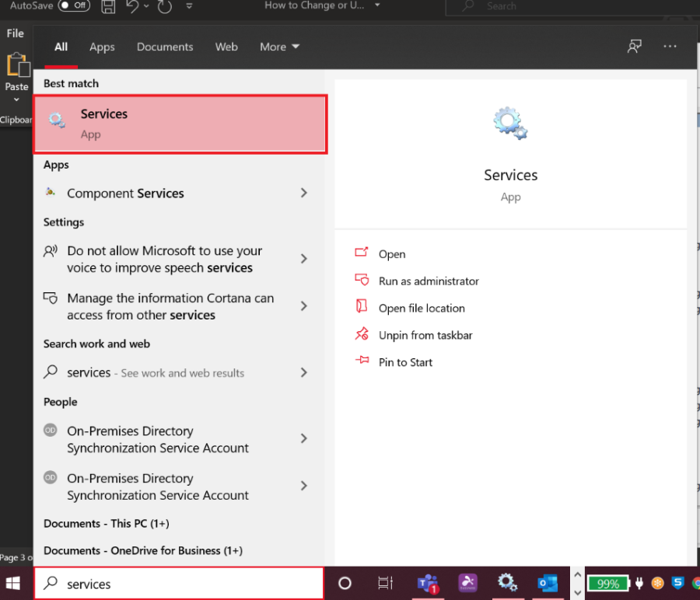Click the Paste icon in Word ribbon
Image resolution: width=700 pixels, height=600 pixels.
click(17, 65)
